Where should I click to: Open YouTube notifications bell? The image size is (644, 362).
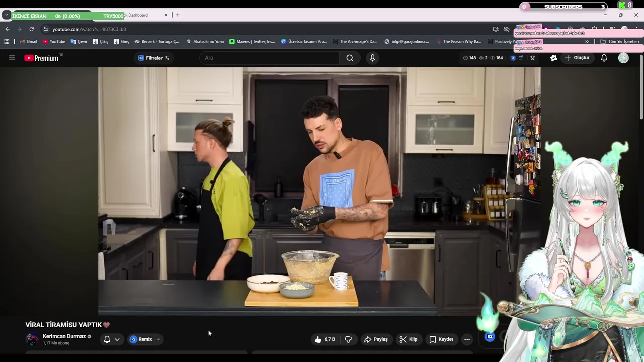604,58
